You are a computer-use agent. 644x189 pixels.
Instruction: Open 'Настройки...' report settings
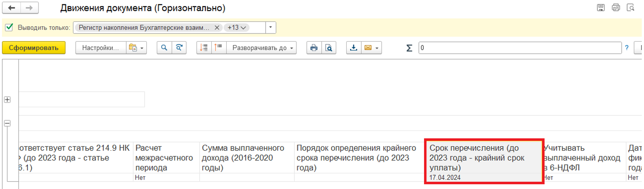pyautogui.click(x=101, y=48)
